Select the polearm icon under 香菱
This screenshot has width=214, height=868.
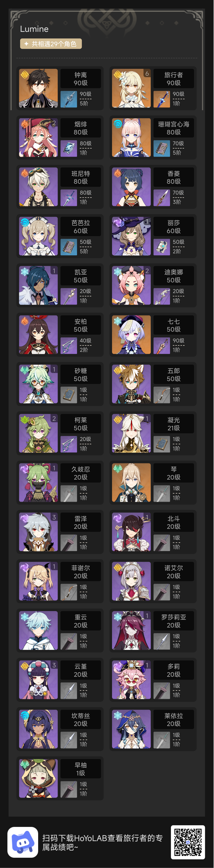(161, 198)
